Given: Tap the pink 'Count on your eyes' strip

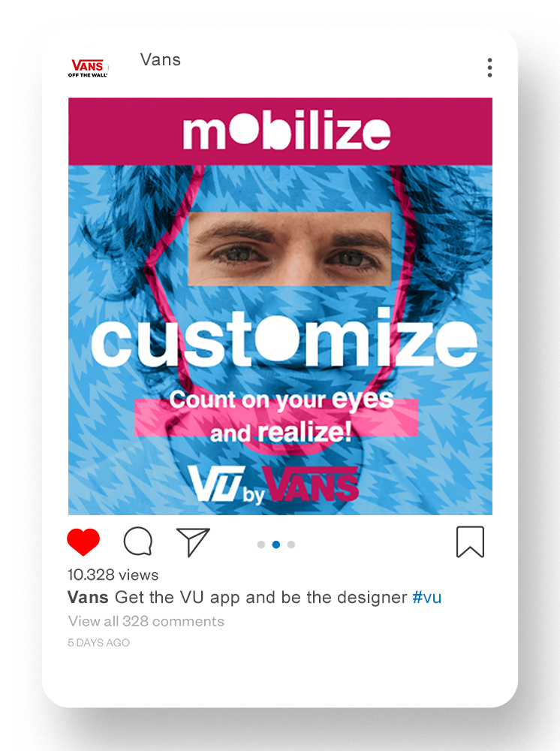Looking at the screenshot, I should point(276,417).
